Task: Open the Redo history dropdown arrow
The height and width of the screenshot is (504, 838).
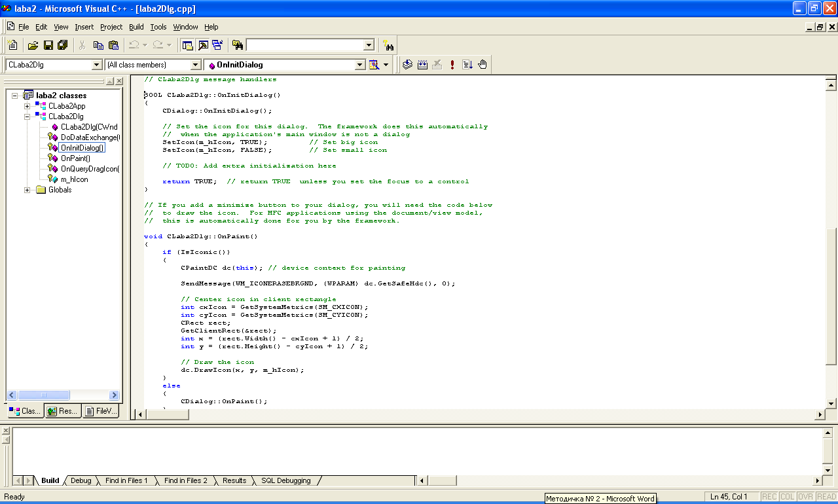Action: point(168,45)
